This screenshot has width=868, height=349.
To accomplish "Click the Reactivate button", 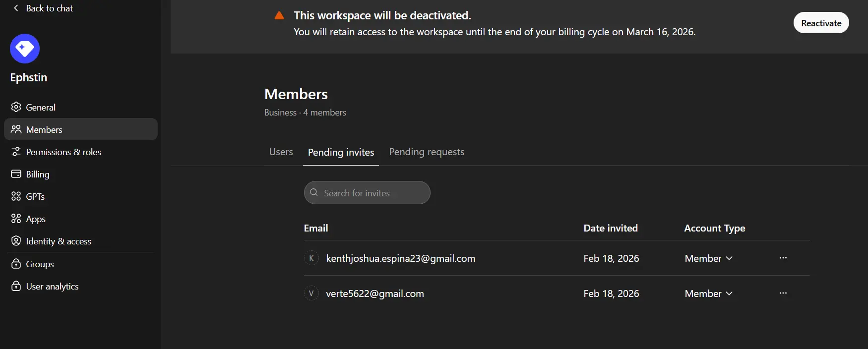I will click(821, 23).
